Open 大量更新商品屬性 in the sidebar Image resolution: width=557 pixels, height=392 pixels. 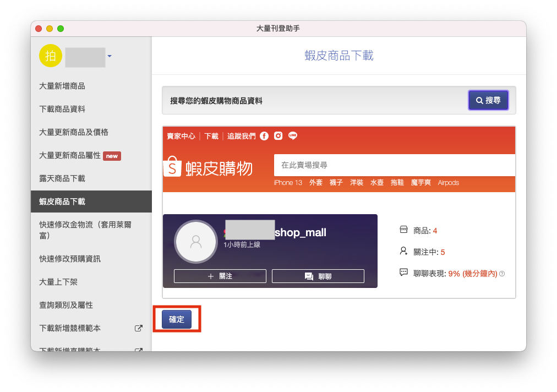[x=70, y=155]
